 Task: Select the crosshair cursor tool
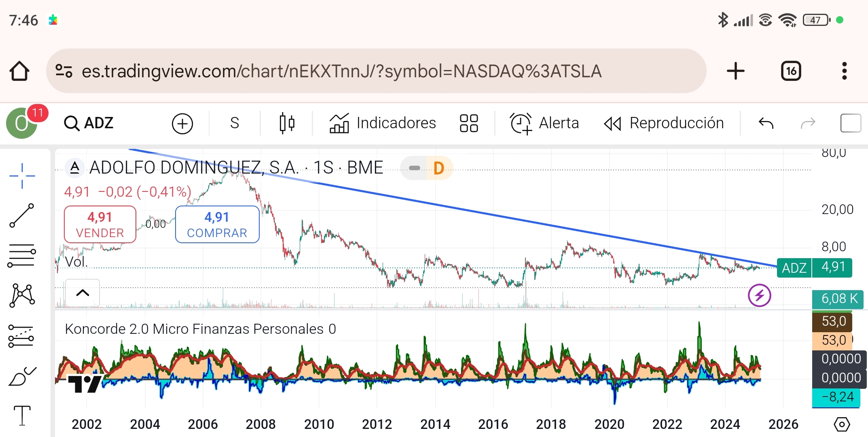point(22,176)
